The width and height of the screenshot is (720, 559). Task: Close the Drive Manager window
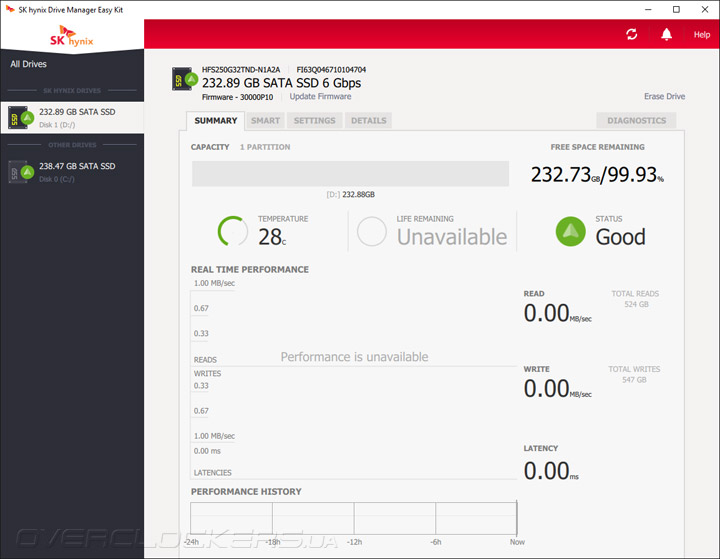tap(705, 9)
